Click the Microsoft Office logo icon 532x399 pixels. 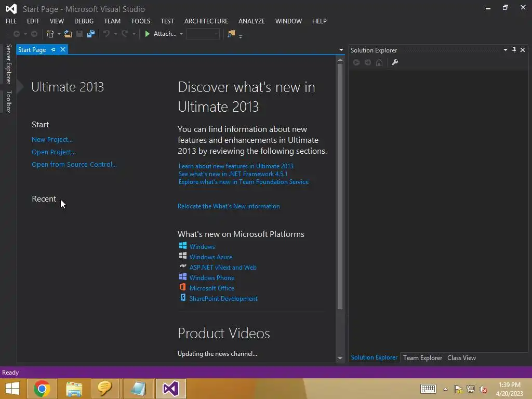(182, 287)
